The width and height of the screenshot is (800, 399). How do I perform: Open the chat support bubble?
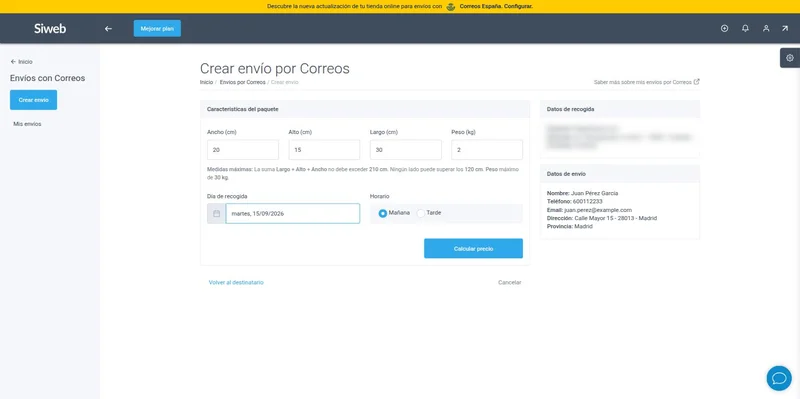click(x=779, y=378)
